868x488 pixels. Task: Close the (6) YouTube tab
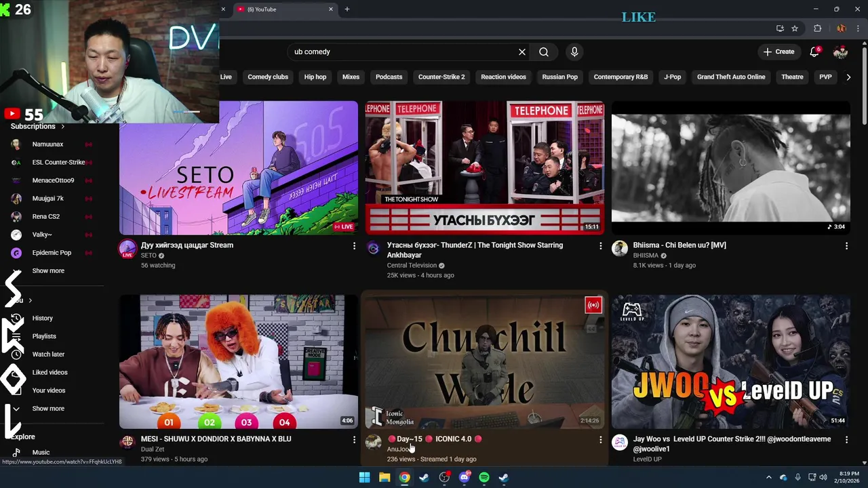[331, 9]
